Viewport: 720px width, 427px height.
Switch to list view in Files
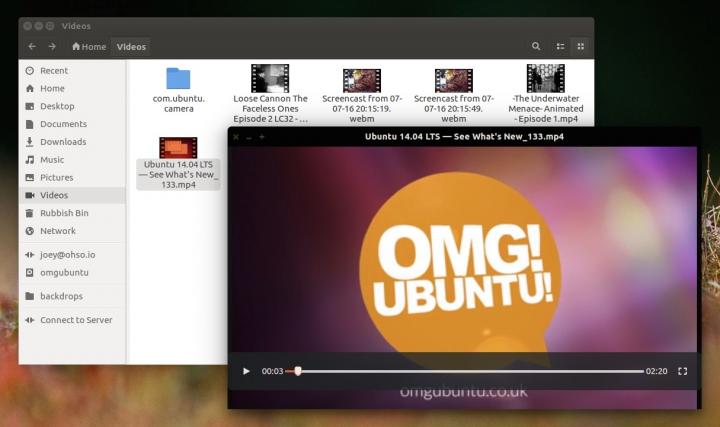(560, 46)
